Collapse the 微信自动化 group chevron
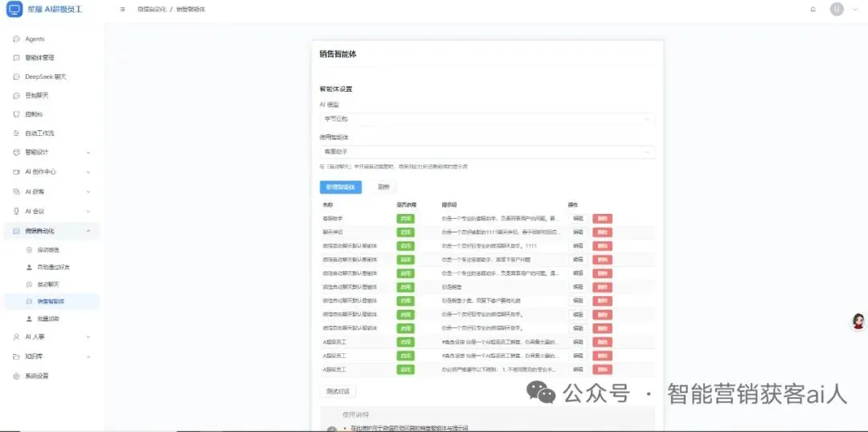868x432 pixels. tap(88, 231)
